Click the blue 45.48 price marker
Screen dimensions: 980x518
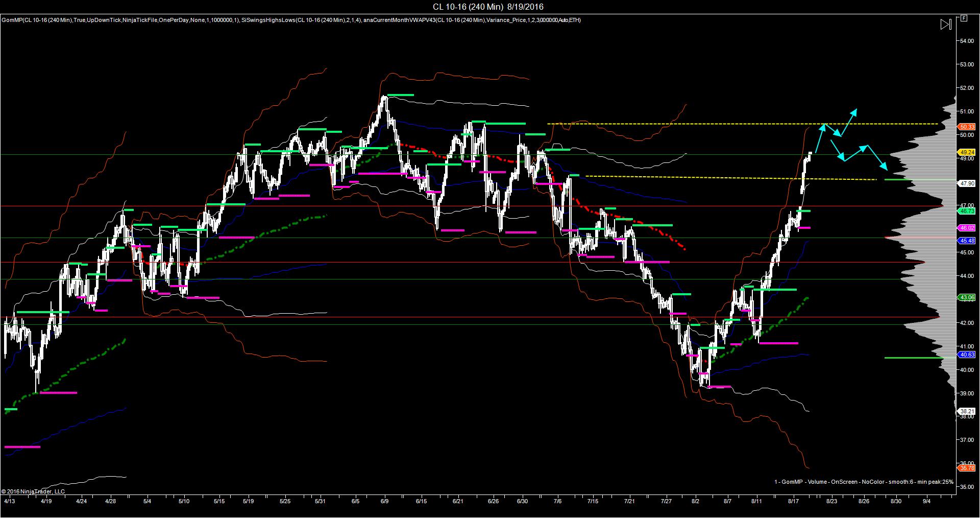pyautogui.click(x=967, y=241)
